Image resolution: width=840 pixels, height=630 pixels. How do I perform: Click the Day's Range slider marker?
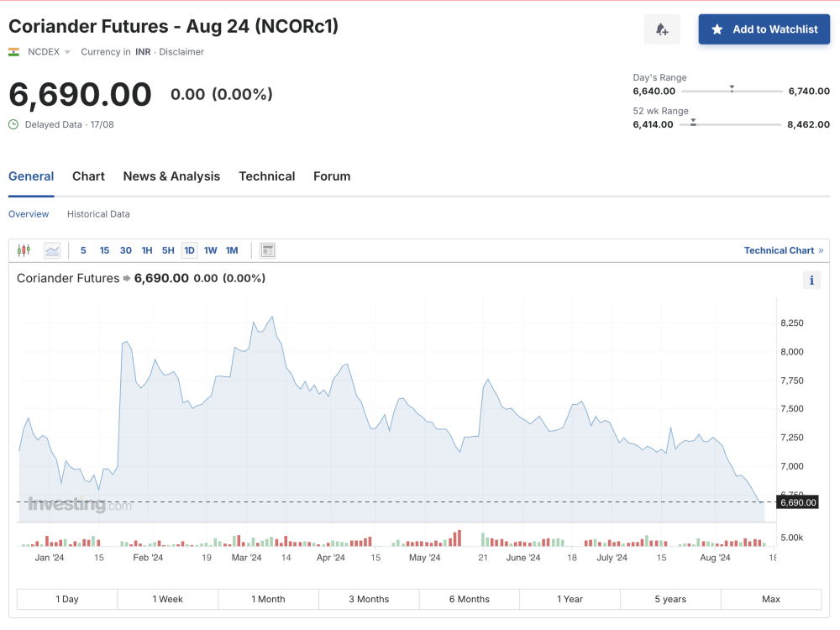pos(732,88)
